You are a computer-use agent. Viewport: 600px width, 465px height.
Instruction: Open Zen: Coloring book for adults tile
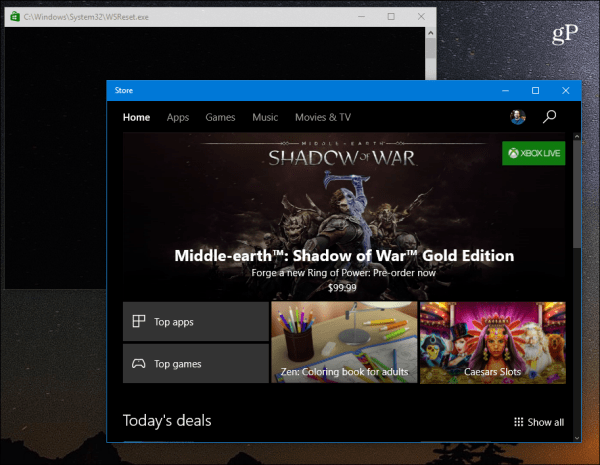[344, 343]
